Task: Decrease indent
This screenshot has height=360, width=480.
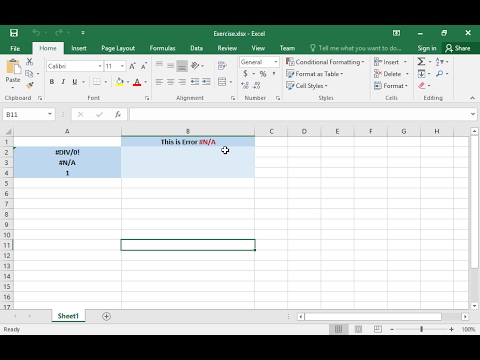Action: click(195, 82)
